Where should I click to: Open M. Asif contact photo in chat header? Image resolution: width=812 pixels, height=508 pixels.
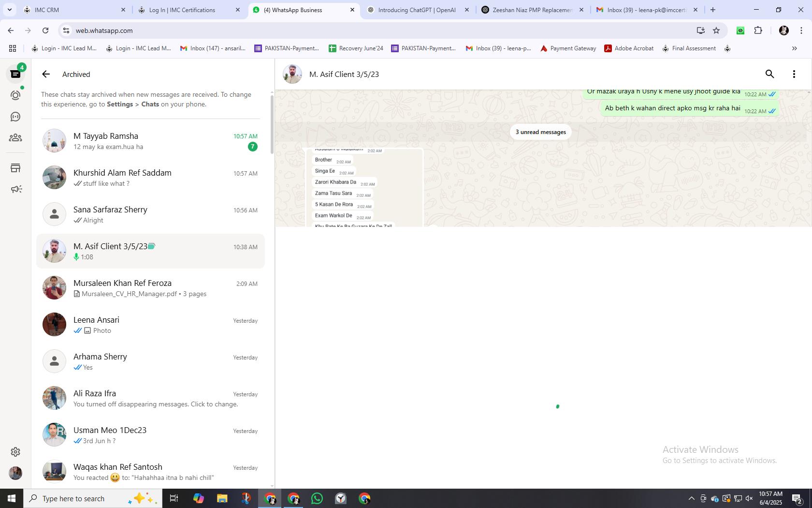(x=292, y=74)
